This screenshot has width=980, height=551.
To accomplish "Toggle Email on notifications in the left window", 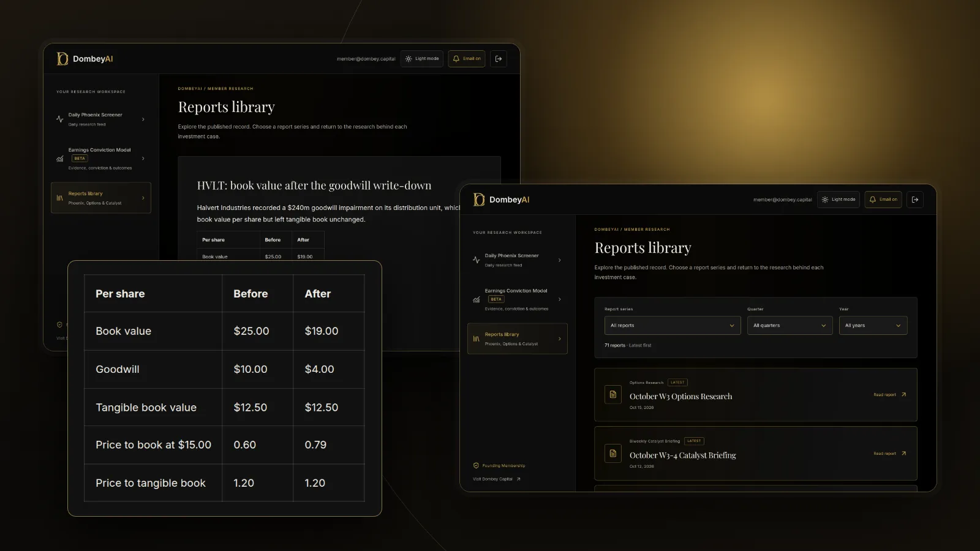I will [x=467, y=59].
